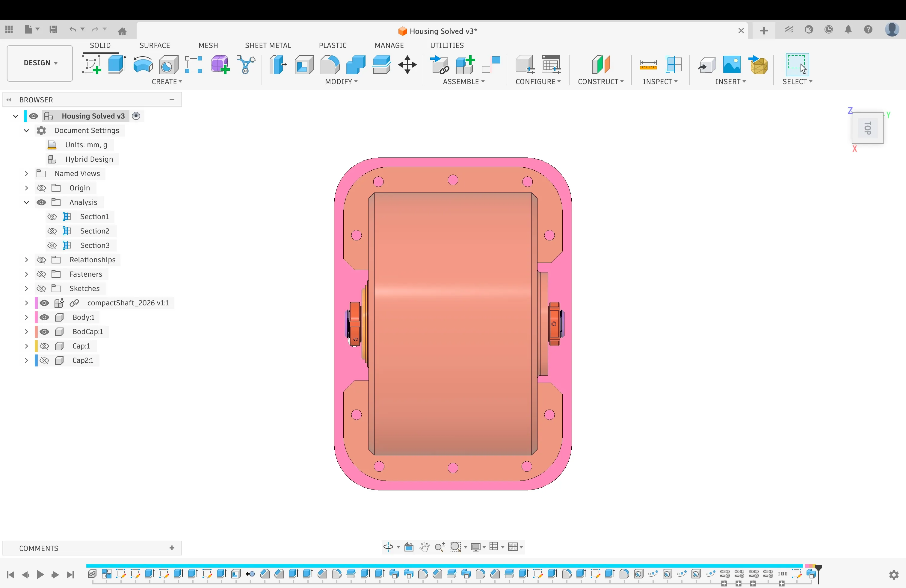Click the Create Form purple box tool

tap(220, 64)
